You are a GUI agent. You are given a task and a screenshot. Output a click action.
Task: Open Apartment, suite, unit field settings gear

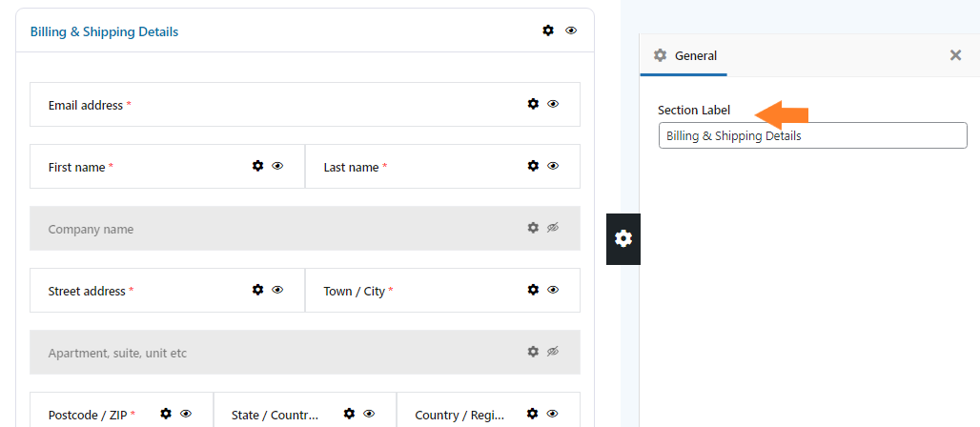click(x=533, y=352)
